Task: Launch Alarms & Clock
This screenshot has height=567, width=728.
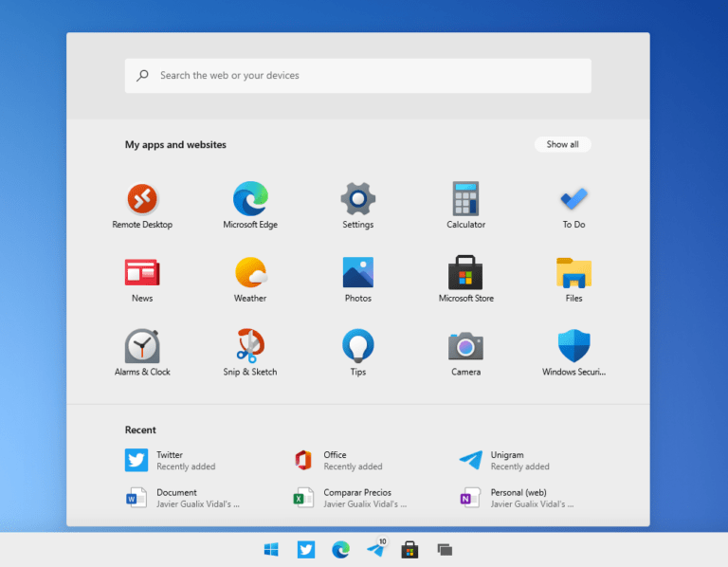Action: coord(142,353)
